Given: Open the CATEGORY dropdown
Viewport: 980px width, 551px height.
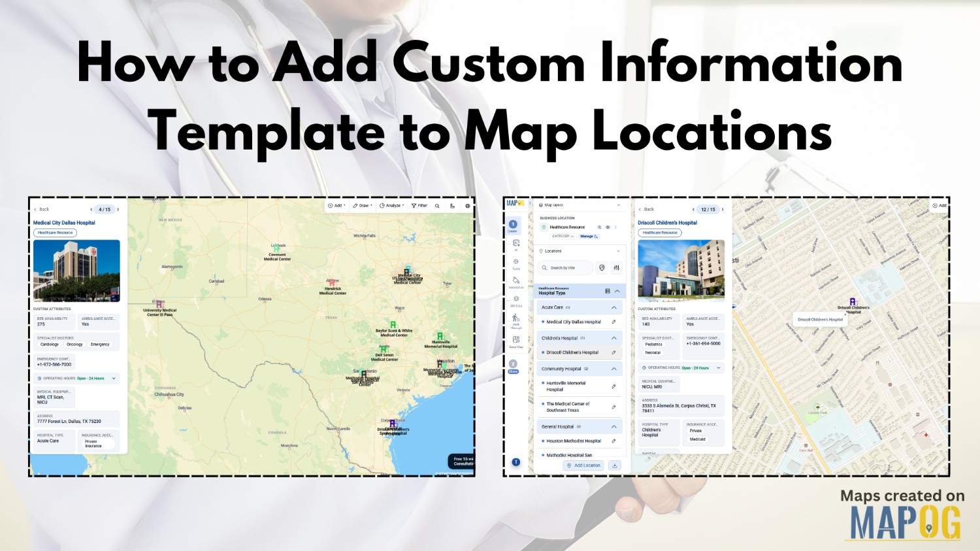Looking at the screenshot, I should (x=563, y=236).
